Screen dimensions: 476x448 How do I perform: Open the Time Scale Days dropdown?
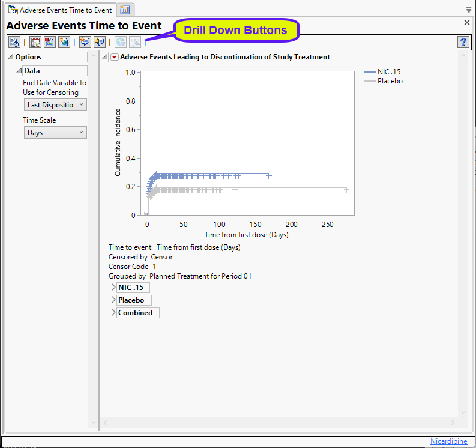(x=55, y=133)
